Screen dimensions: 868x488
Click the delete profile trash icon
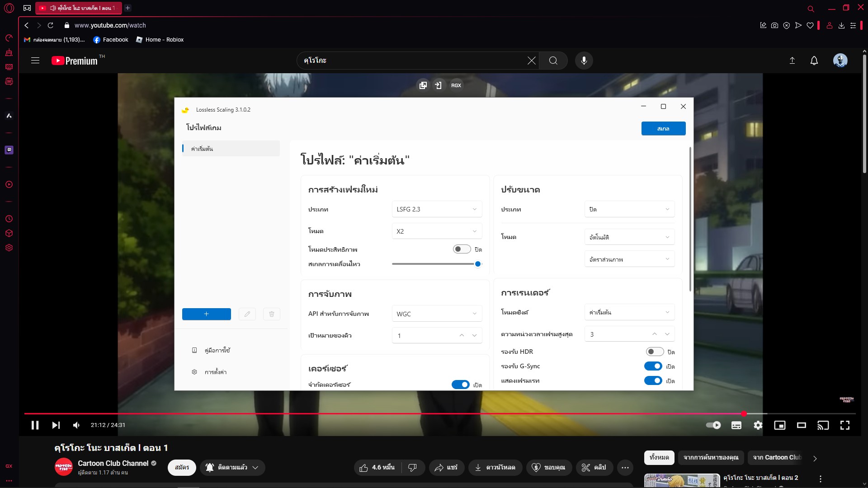click(x=272, y=314)
